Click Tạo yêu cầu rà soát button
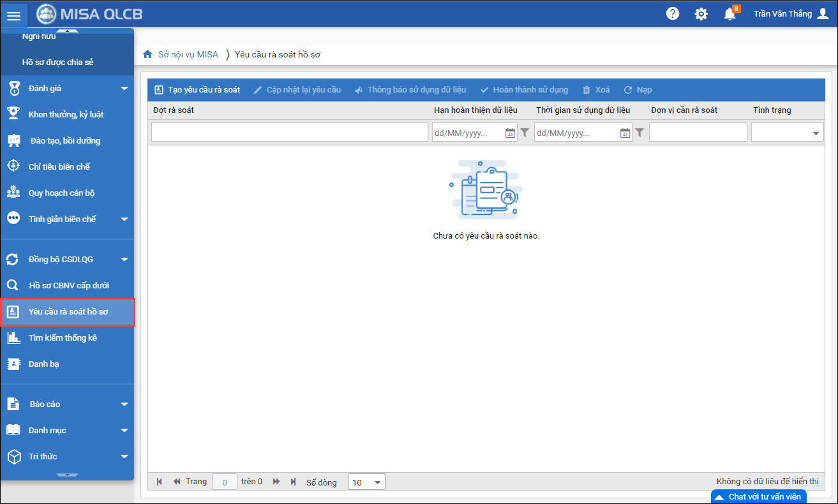This screenshot has height=504, width=838. coord(198,90)
